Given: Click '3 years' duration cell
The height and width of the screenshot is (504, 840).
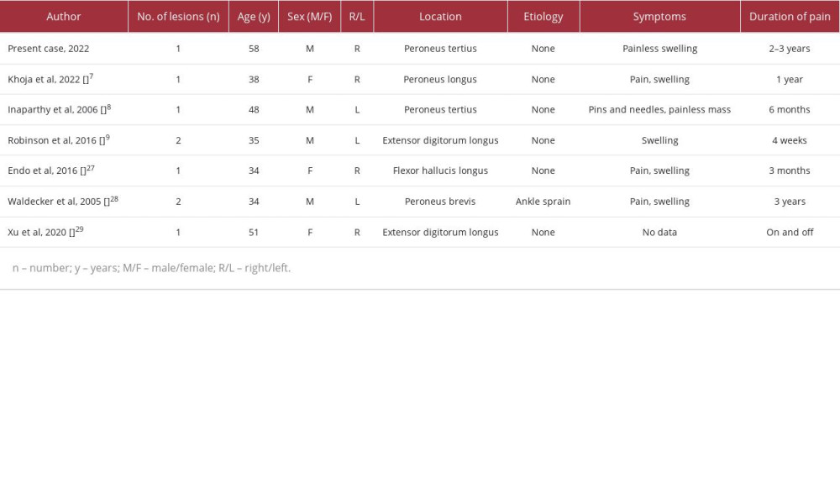Looking at the screenshot, I should coord(790,202).
